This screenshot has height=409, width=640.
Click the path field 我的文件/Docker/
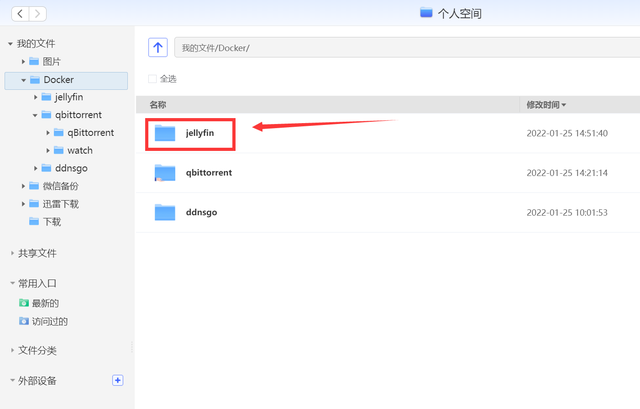point(407,48)
